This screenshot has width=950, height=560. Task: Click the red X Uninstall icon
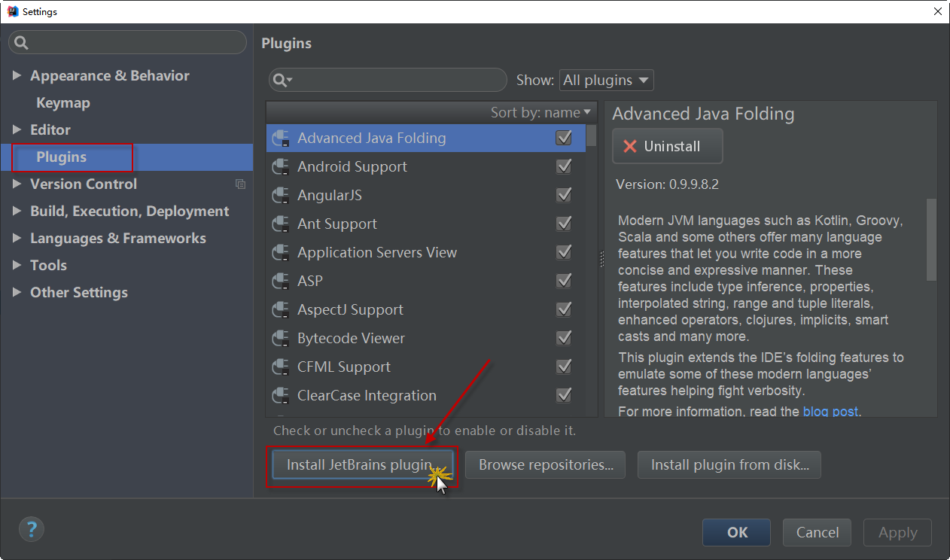[630, 147]
